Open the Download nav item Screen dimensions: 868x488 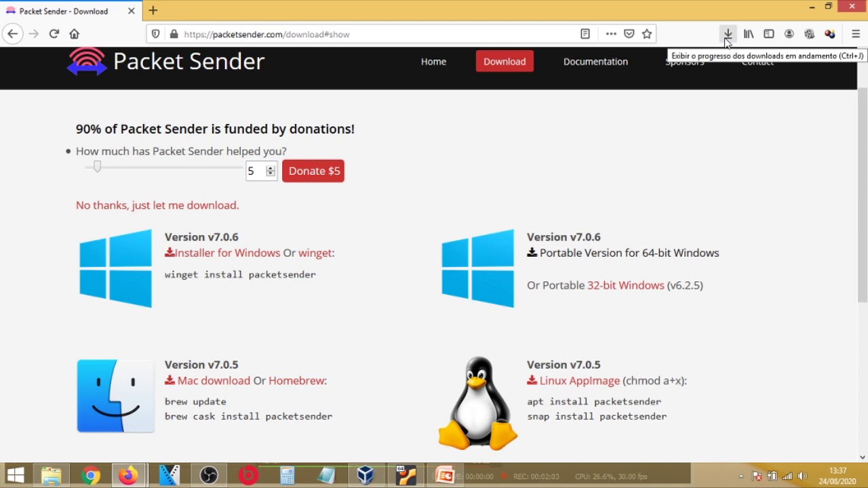505,62
